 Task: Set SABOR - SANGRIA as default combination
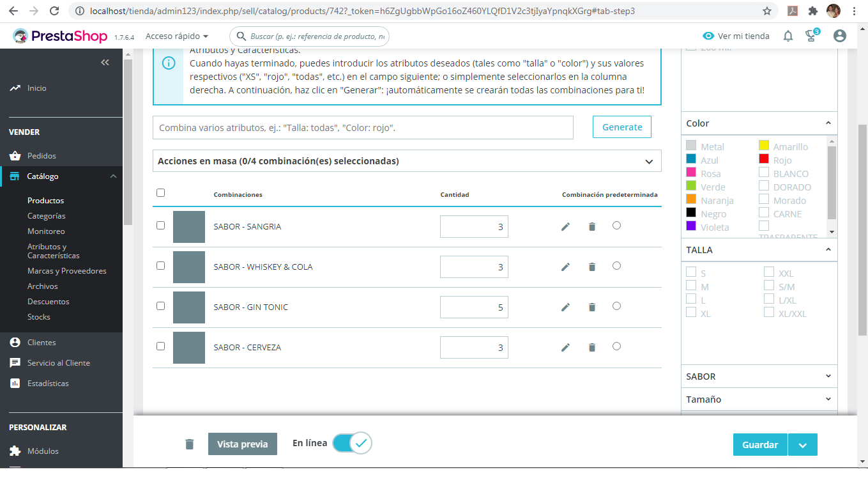click(x=616, y=225)
